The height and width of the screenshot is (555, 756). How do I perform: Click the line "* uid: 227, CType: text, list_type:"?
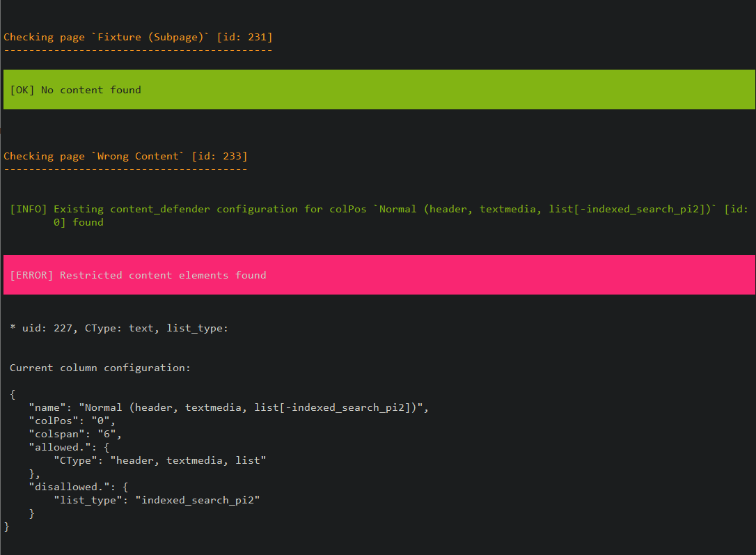pyautogui.click(x=119, y=329)
